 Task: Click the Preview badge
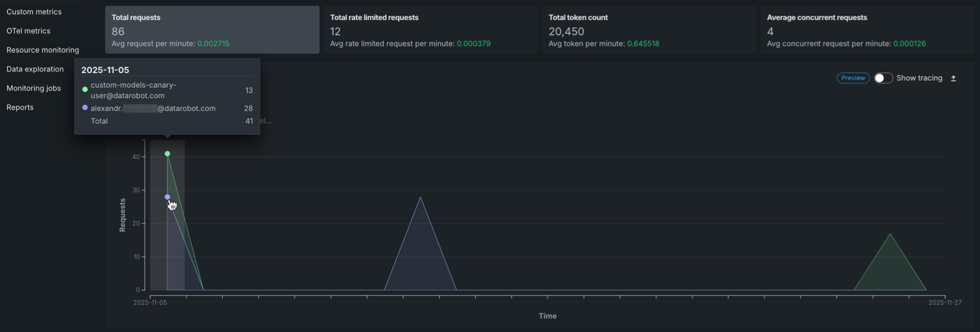coord(853,78)
